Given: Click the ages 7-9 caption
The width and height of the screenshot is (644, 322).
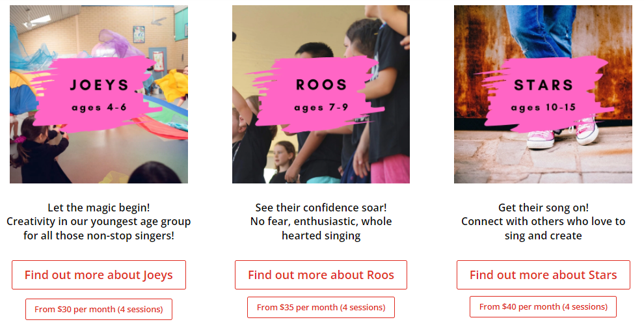Looking at the screenshot, I should (x=321, y=108).
